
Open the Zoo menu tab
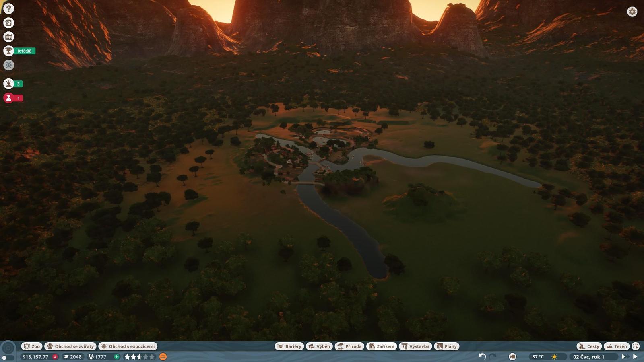point(31,346)
